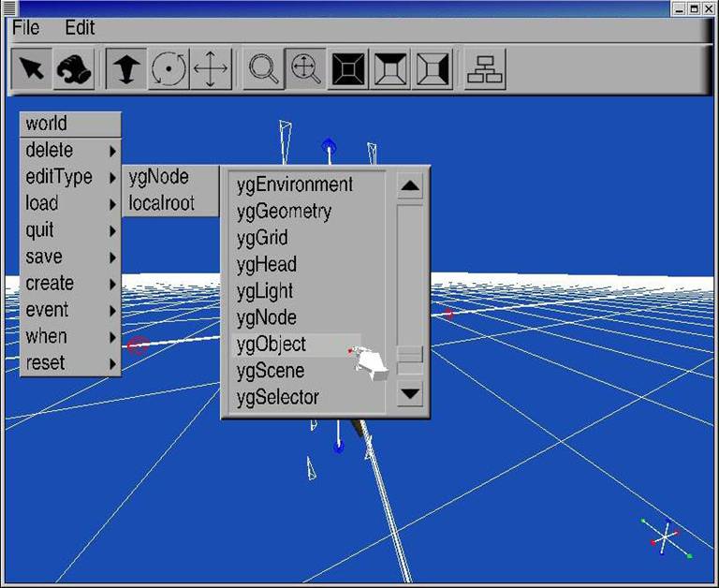Expand the reset submenu

[x=70, y=363]
